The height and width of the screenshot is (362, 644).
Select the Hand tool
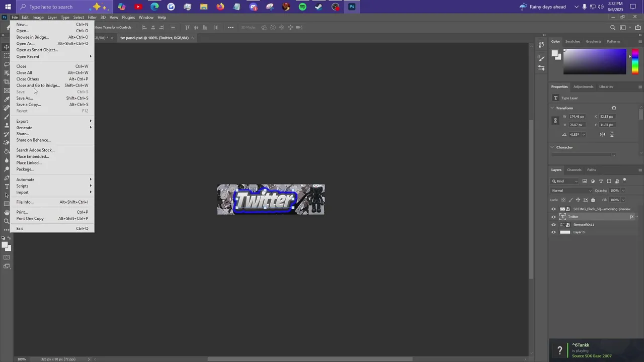click(7, 213)
